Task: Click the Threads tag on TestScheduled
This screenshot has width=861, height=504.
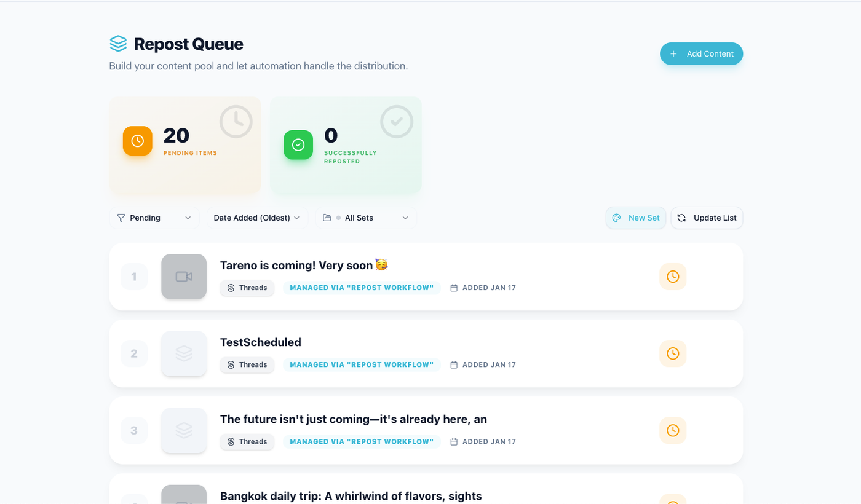Action: (247, 364)
